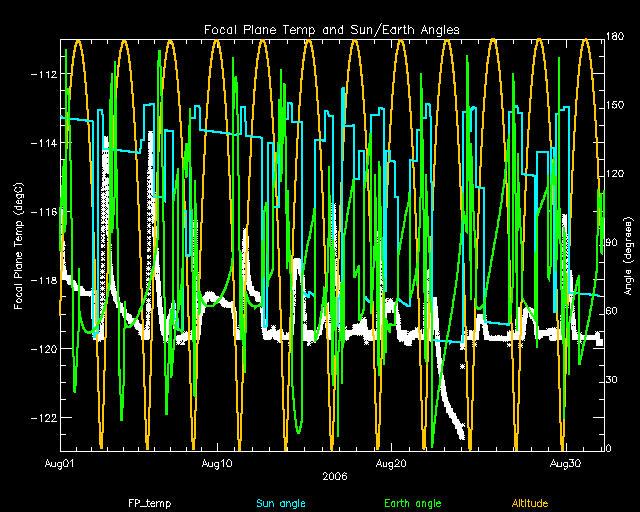The width and height of the screenshot is (640, 512).
Task: Click the green Earth angle legend label
Action: pos(412,503)
